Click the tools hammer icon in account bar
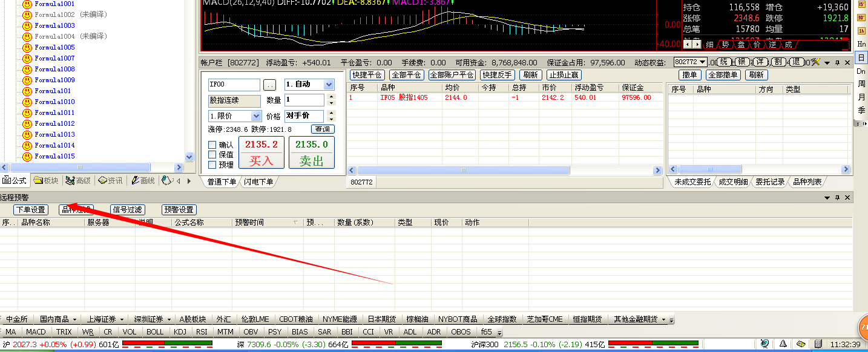Screen dimensions: 868x352 click(x=816, y=62)
